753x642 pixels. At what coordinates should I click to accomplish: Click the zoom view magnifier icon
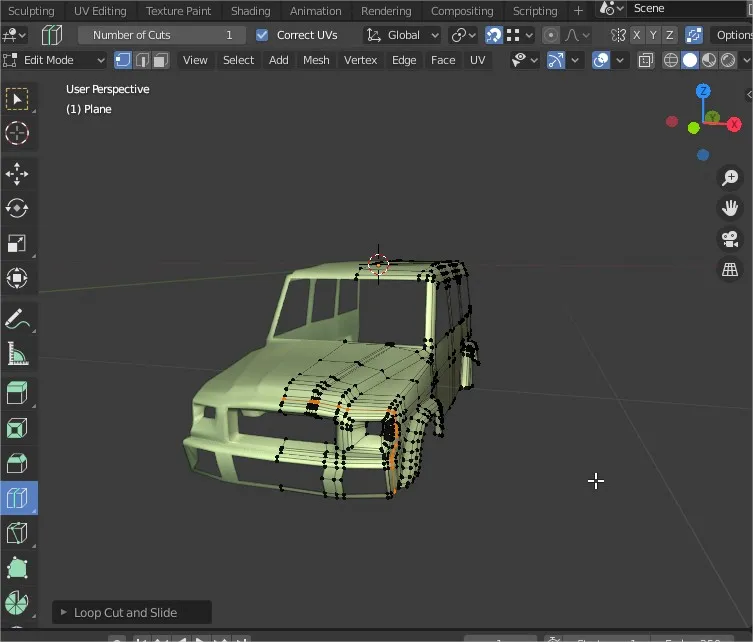730,178
